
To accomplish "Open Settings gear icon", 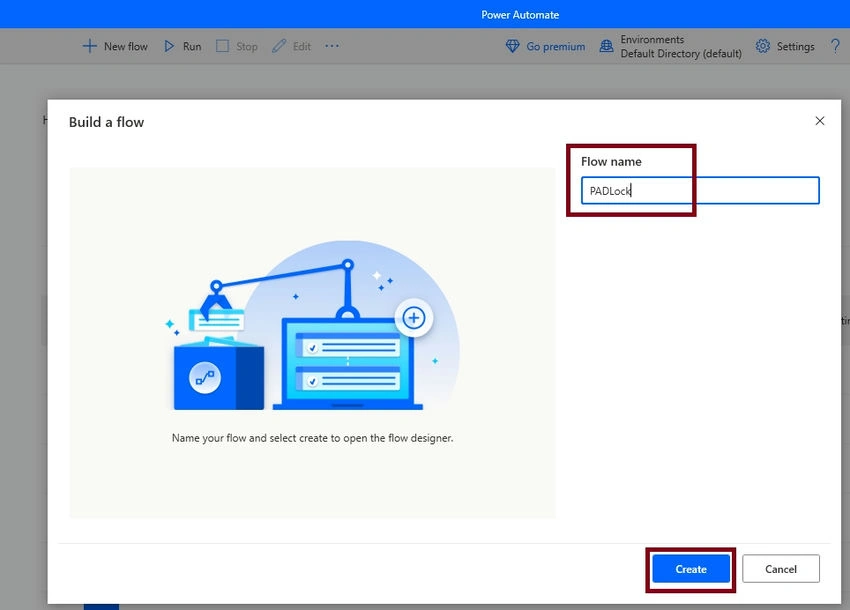I will [x=763, y=46].
